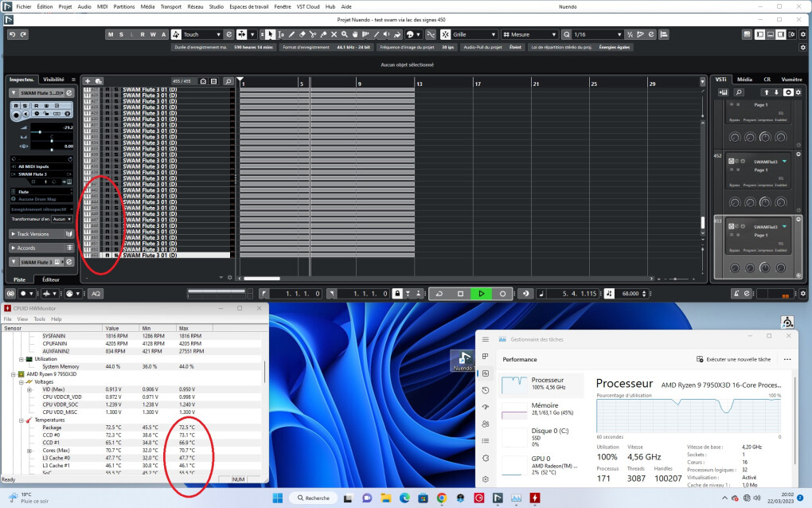Open the Mesure grid type dropdown
Screen dimensions: 812x508
coord(529,35)
